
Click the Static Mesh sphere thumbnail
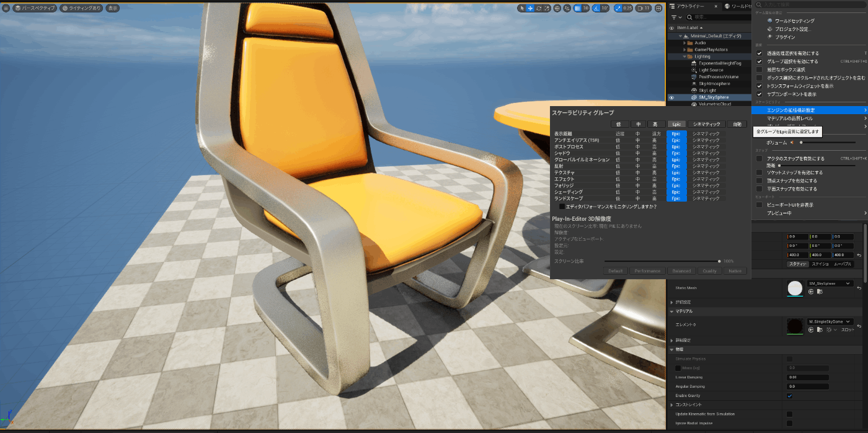pyautogui.click(x=794, y=288)
